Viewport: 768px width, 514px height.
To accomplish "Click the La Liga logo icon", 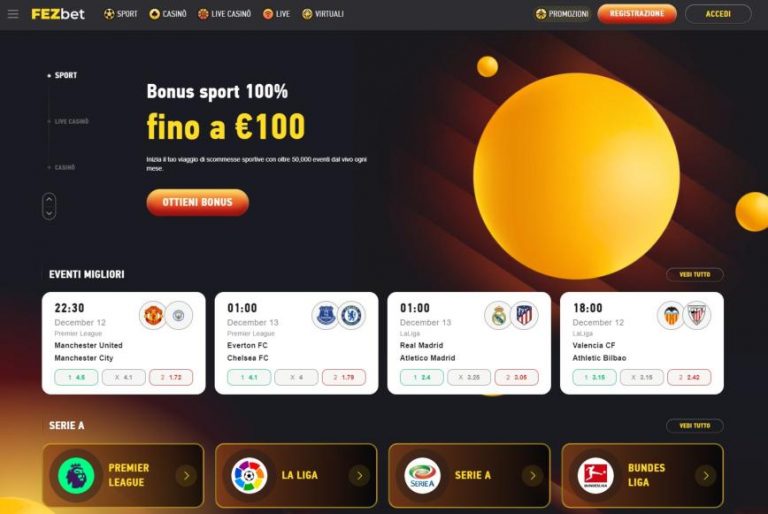I will point(249,475).
